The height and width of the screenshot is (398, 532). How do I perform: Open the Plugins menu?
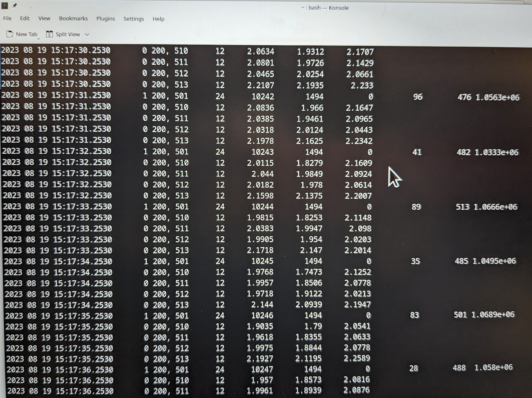(x=105, y=19)
